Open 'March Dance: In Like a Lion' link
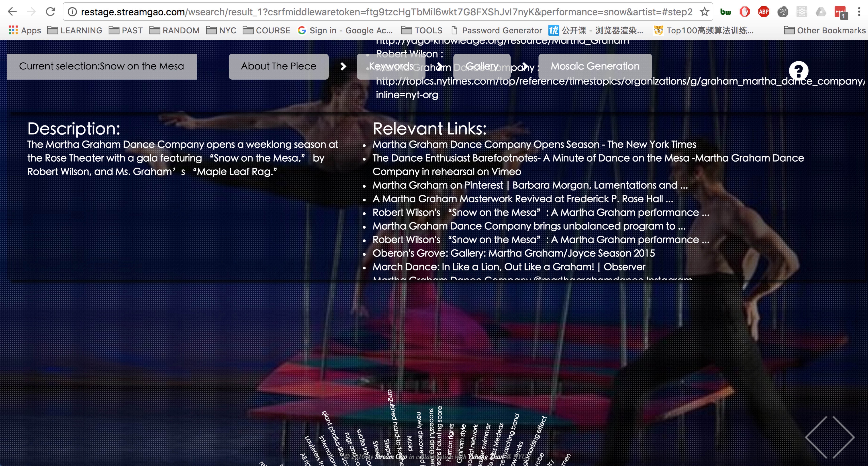Screen dimensions: 868x466 click(509, 267)
